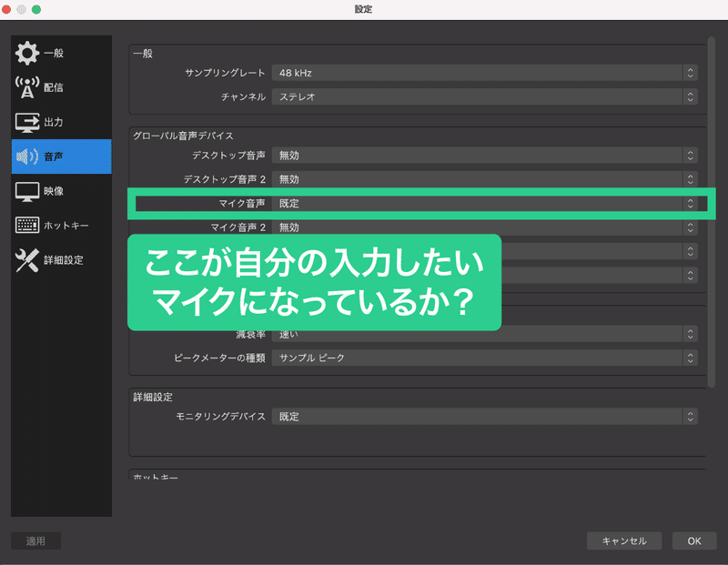The height and width of the screenshot is (565, 728).
Task: Click the モニタリングデバイス label
Action: (220, 417)
